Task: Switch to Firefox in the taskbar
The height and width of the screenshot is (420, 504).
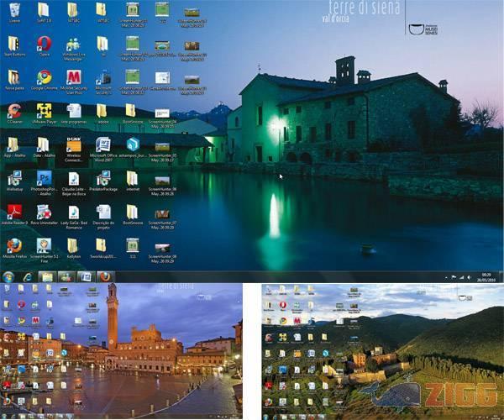Action: click(x=105, y=276)
